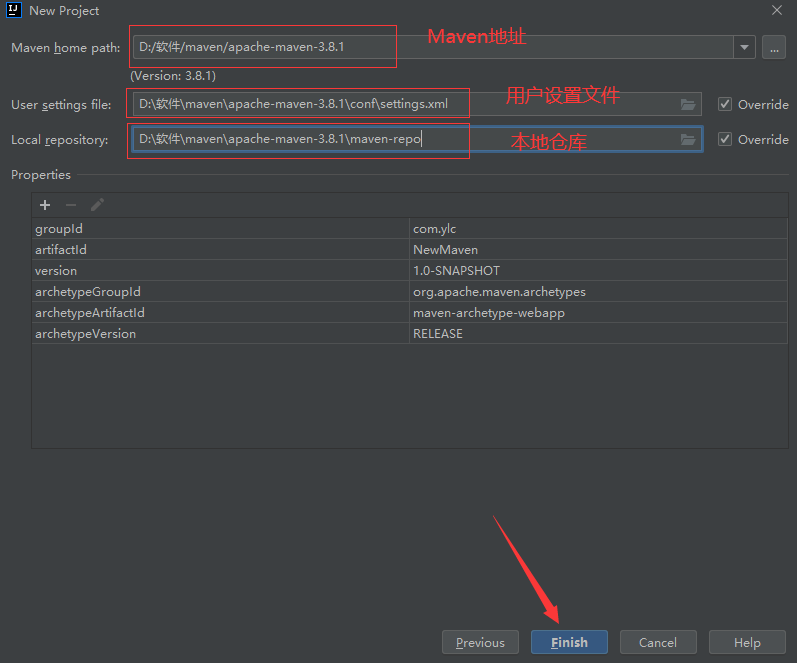Click the edit property pencil icon
Image resolution: width=797 pixels, height=663 pixels.
click(x=97, y=205)
